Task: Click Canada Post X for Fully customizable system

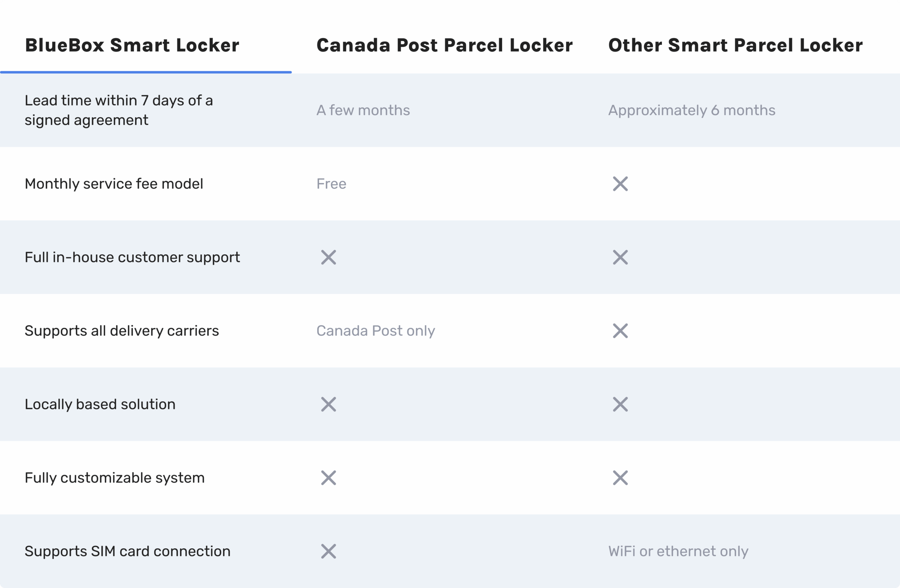Action: coord(328,478)
